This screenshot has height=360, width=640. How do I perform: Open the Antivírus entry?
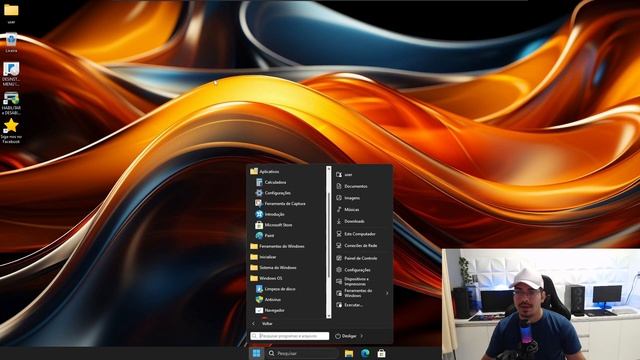269,299
